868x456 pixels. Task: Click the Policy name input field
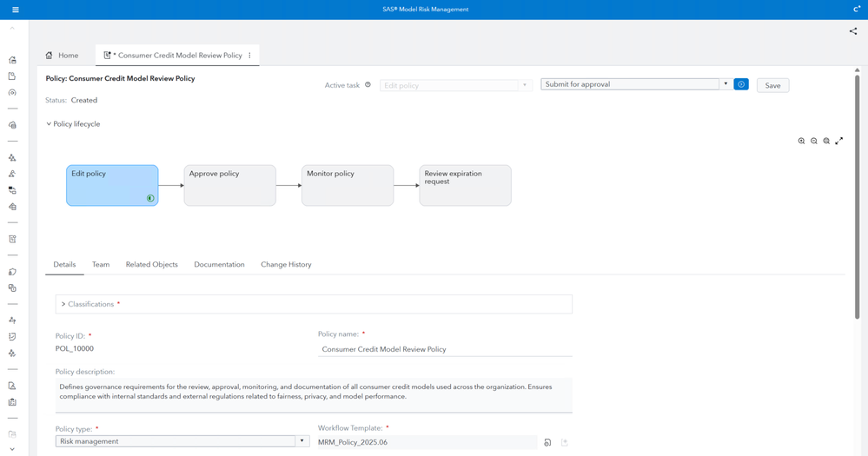click(445, 349)
